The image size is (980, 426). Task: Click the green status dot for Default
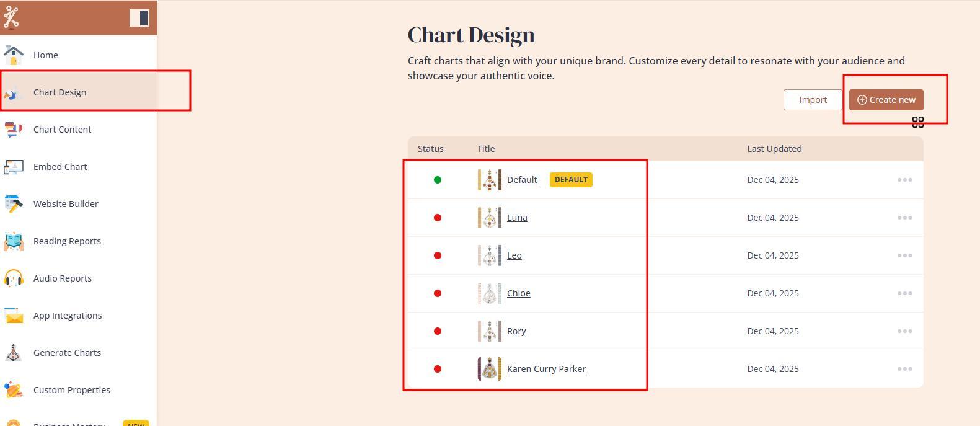click(x=438, y=180)
